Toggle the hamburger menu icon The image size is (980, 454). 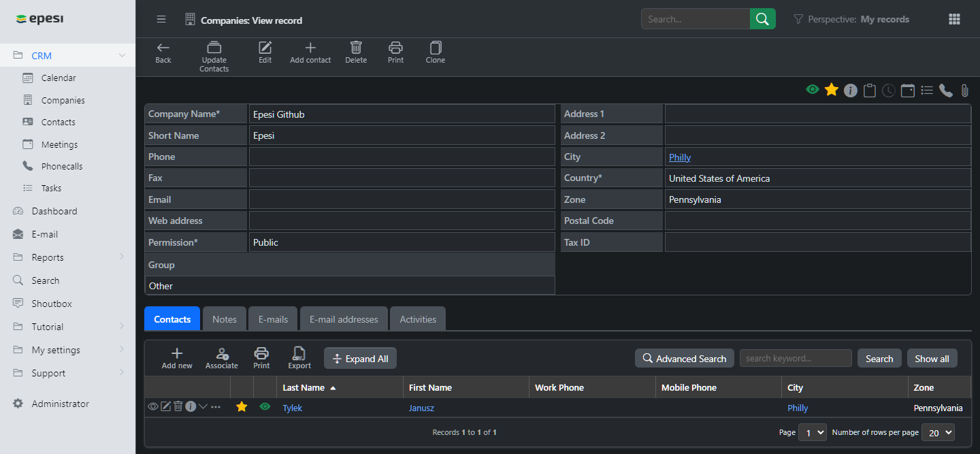(161, 19)
